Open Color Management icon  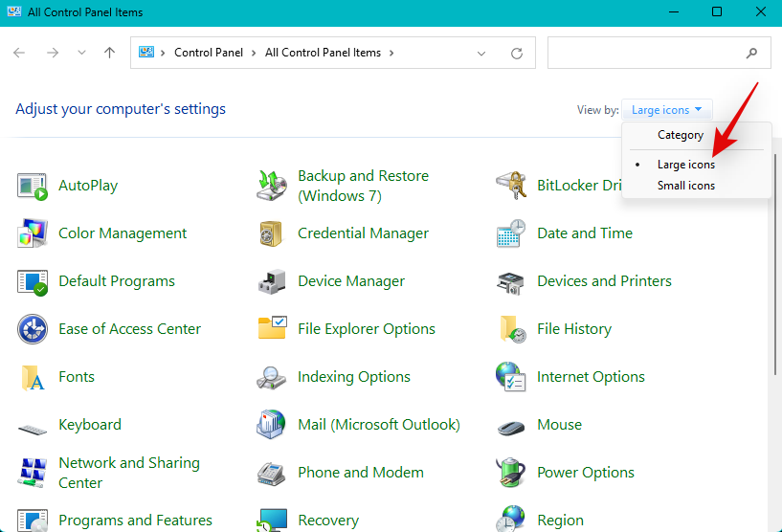(x=32, y=233)
